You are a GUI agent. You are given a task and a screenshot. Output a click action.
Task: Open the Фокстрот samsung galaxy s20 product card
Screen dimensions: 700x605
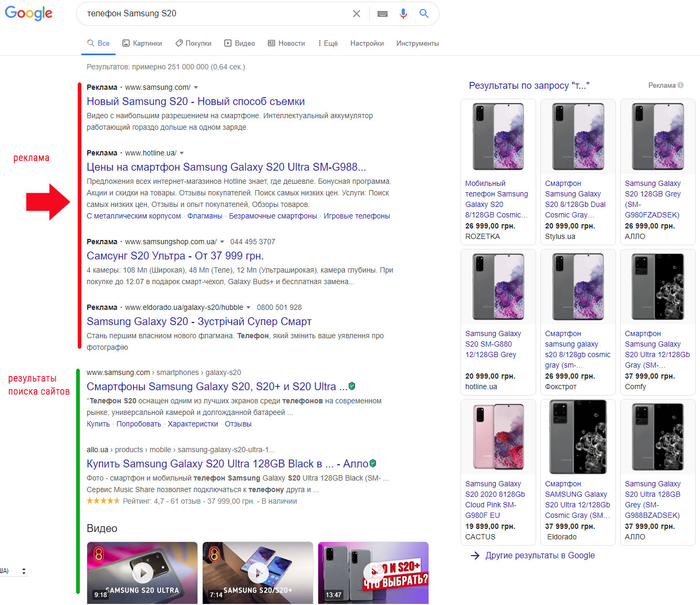pos(578,322)
